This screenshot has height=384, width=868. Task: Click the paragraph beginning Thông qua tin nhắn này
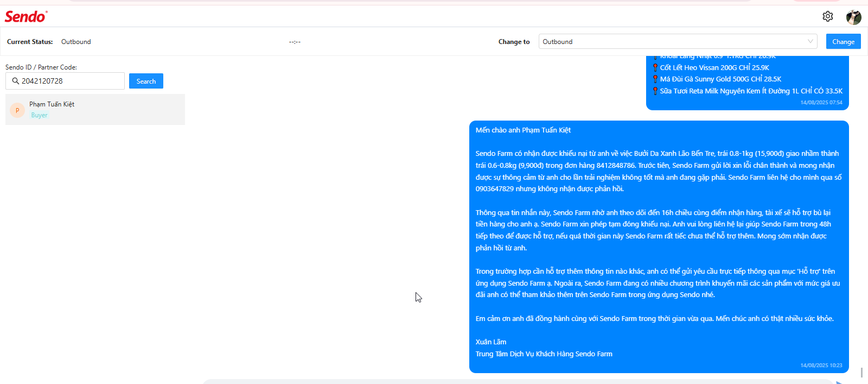tap(654, 230)
